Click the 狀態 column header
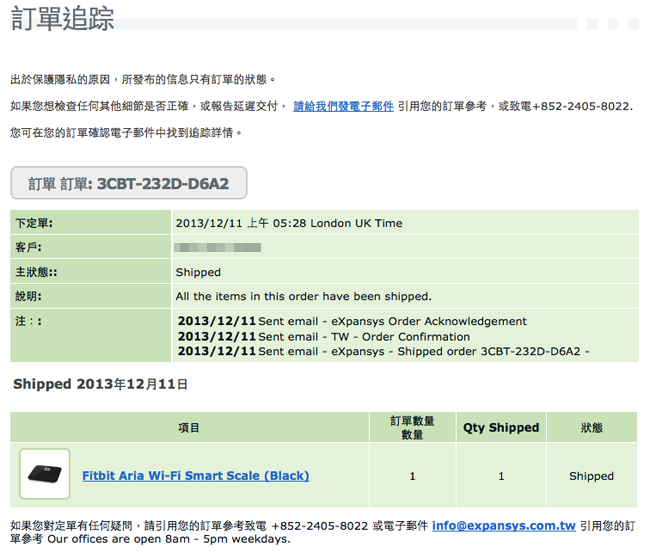 point(592,428)
